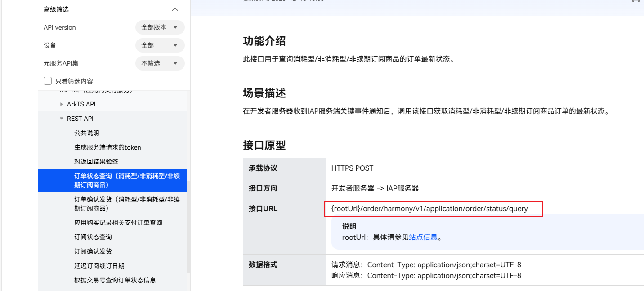Image resolution: width=644 pixels, height=291 pixels.
Task: Collapse the 高级筛选 panel chevron
Action: 175,9
